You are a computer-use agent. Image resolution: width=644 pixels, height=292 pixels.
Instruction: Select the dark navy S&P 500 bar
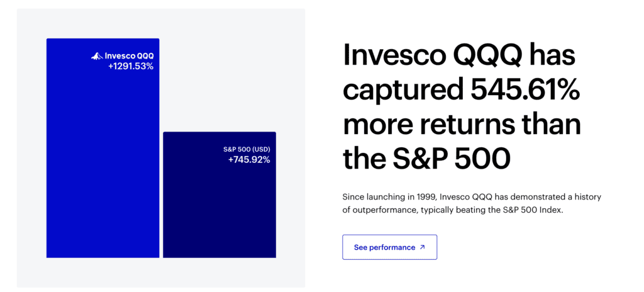click(219, 195)
